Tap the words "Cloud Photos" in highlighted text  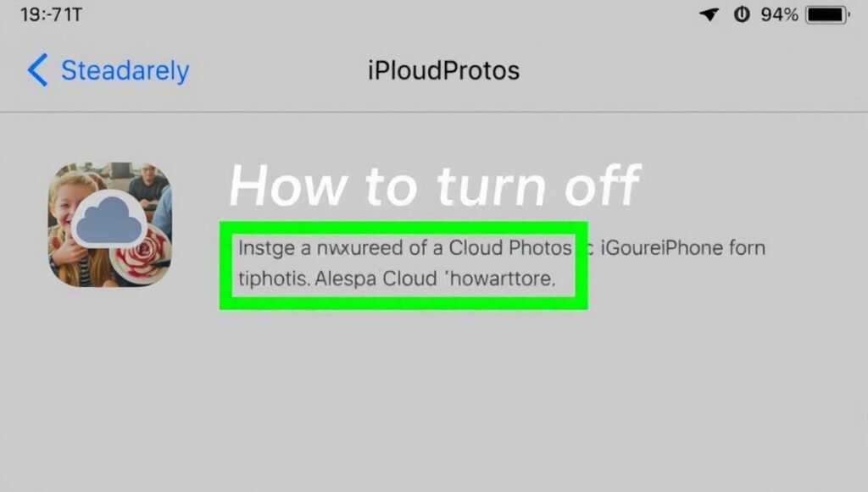(509, 249)
